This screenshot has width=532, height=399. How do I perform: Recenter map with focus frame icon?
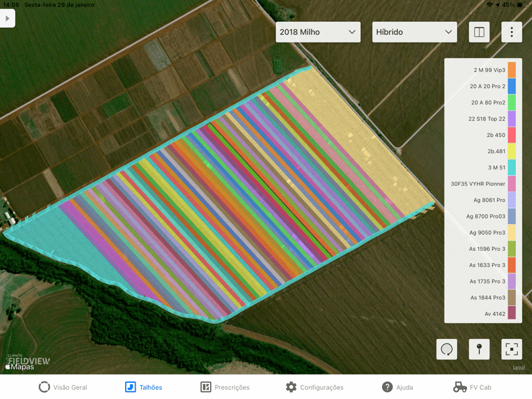point(511,349)
